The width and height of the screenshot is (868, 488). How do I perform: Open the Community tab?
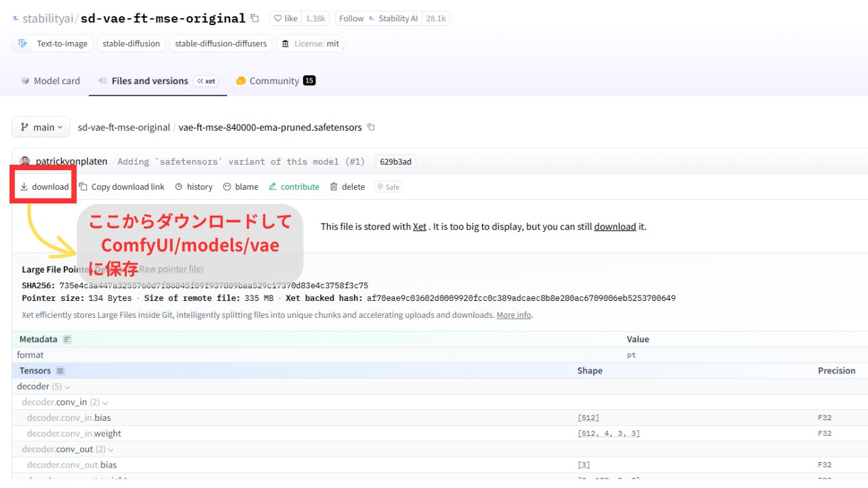point(275,81)
